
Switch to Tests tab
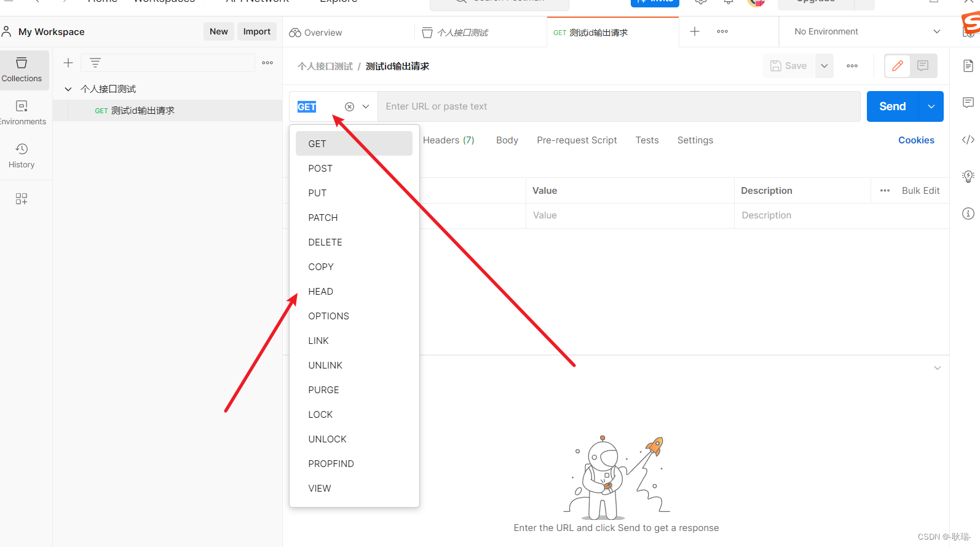click(x=647, y=140)
